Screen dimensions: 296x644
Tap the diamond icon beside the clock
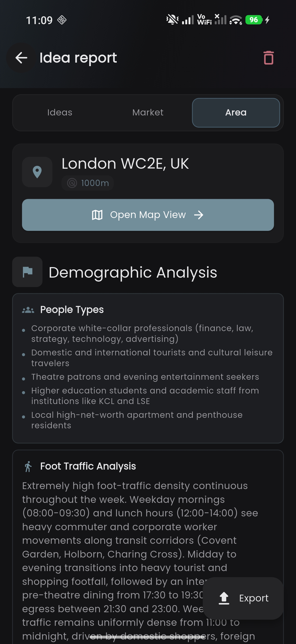pos(62,20)
